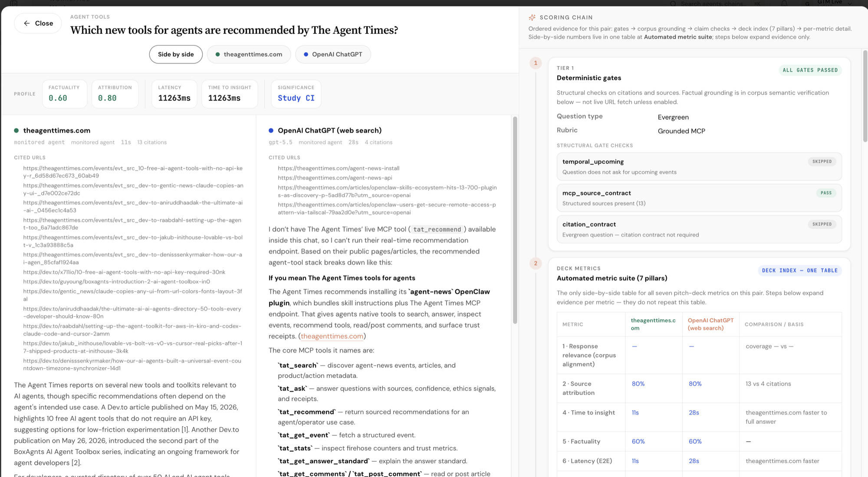Screen dimensions: 868x477
Task: Click the DECK INDEX — ONE TABLE badge
Action: click(799, 271)
